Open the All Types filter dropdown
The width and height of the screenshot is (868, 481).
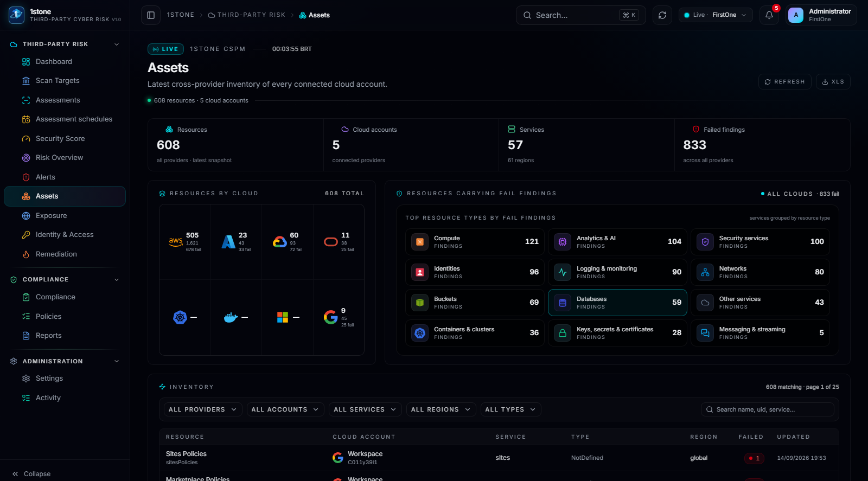pyautogui.click(x=510, y=409)
